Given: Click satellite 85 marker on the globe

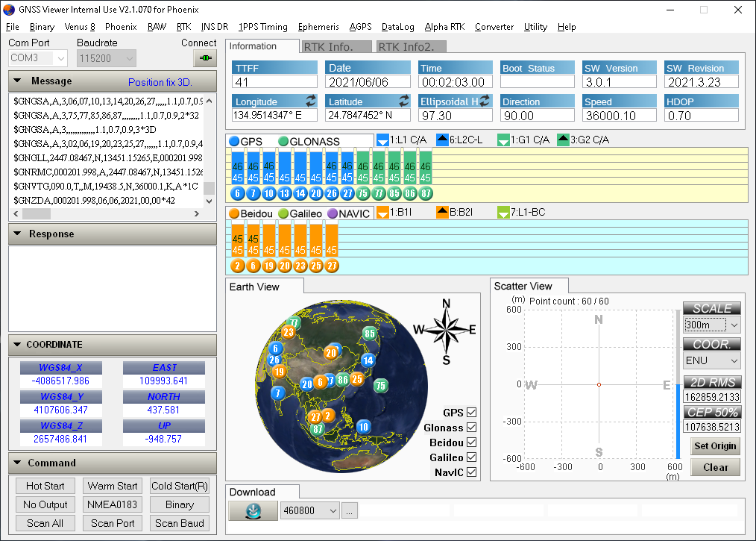Looking at the screenshot, I should coord(370,334).
